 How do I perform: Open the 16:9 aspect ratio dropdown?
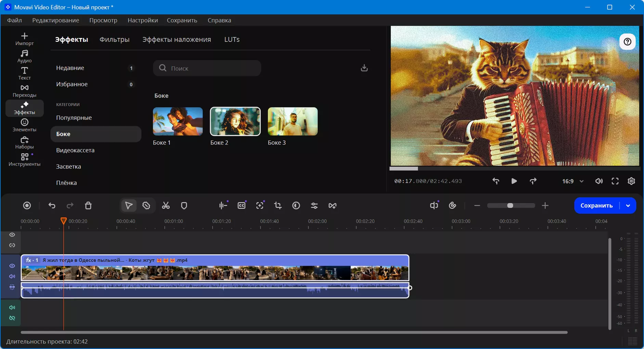point(573,181)
